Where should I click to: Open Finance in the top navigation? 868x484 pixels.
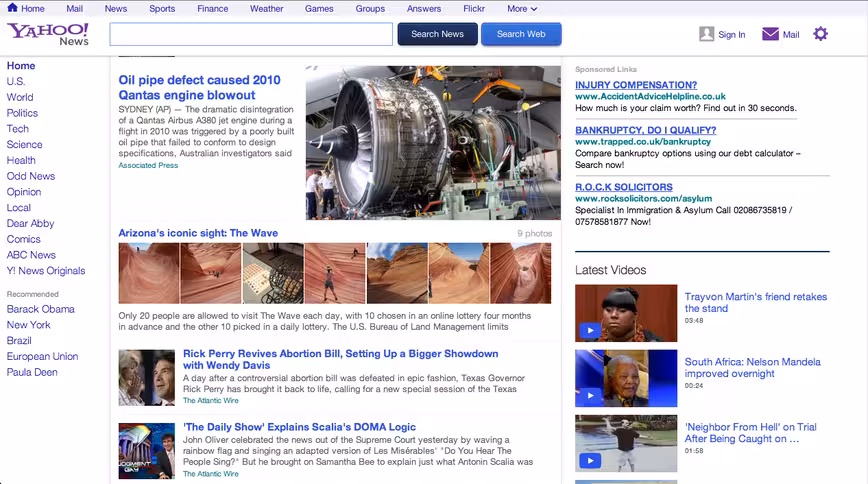tap(213, 9)
